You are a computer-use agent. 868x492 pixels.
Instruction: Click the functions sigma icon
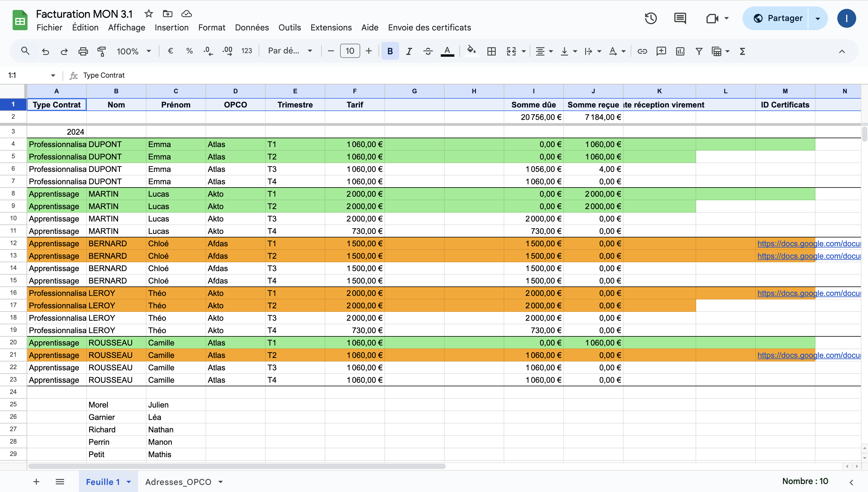pyautogui.click(x=742, y=51)
